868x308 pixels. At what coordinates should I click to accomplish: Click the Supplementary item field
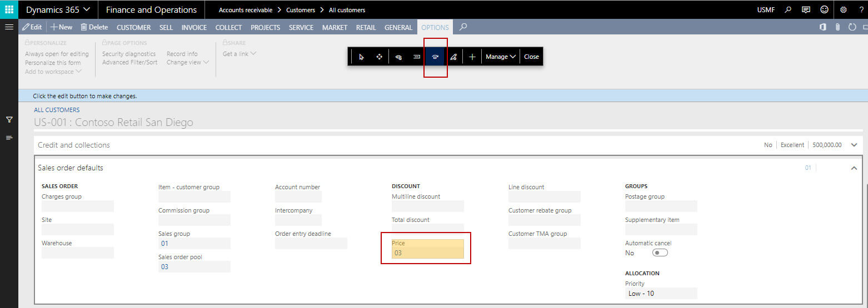(661, 230)
